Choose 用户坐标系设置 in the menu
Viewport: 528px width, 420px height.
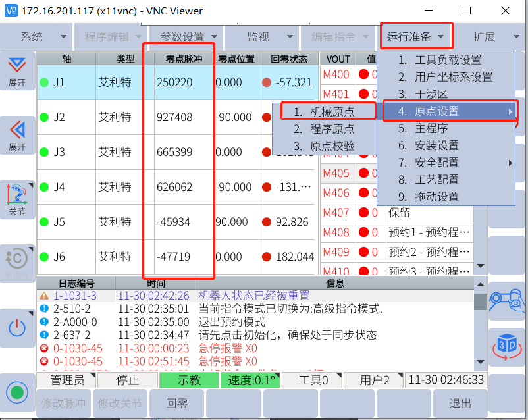point(454,77)
